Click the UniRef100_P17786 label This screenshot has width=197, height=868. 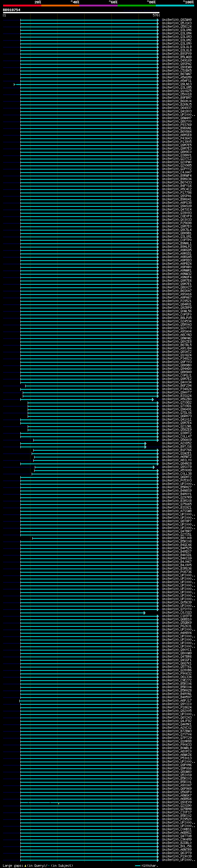[x=176, y=193]
